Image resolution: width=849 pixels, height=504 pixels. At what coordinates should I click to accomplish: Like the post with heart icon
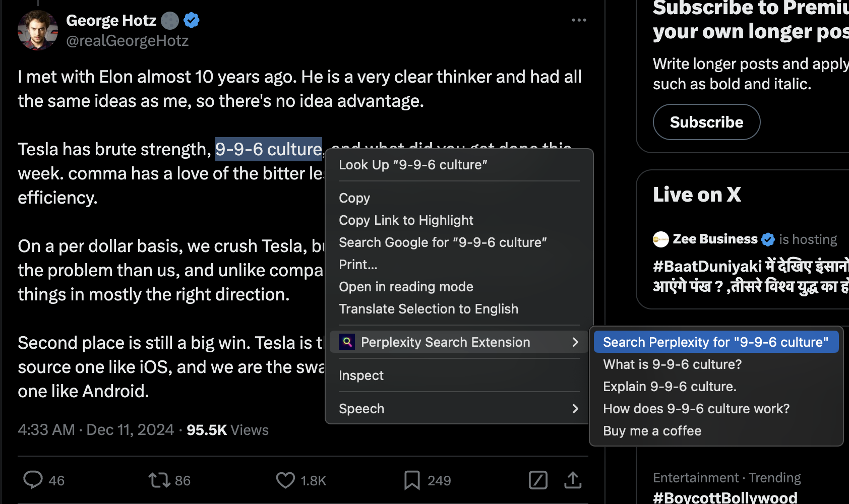pos(285,480)
